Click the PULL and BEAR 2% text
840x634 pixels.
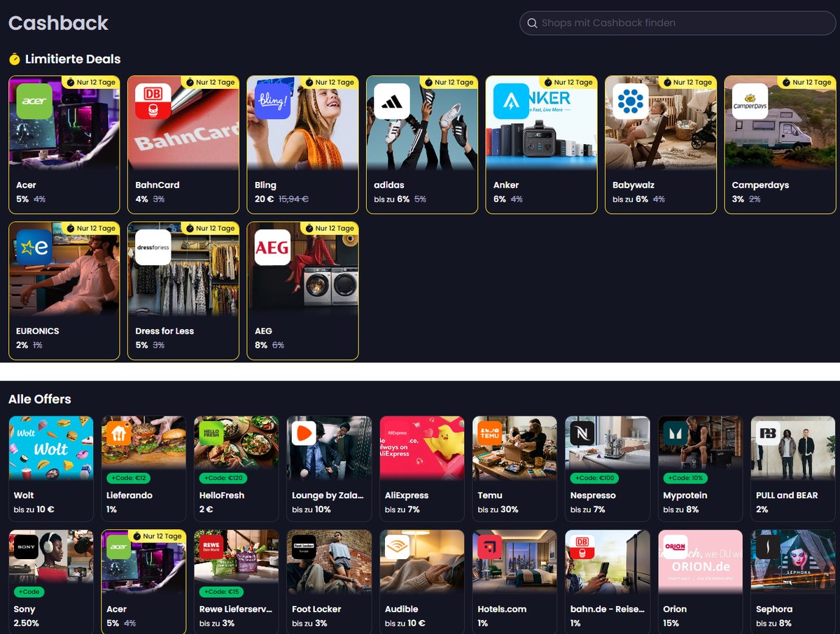pos(762,509)
